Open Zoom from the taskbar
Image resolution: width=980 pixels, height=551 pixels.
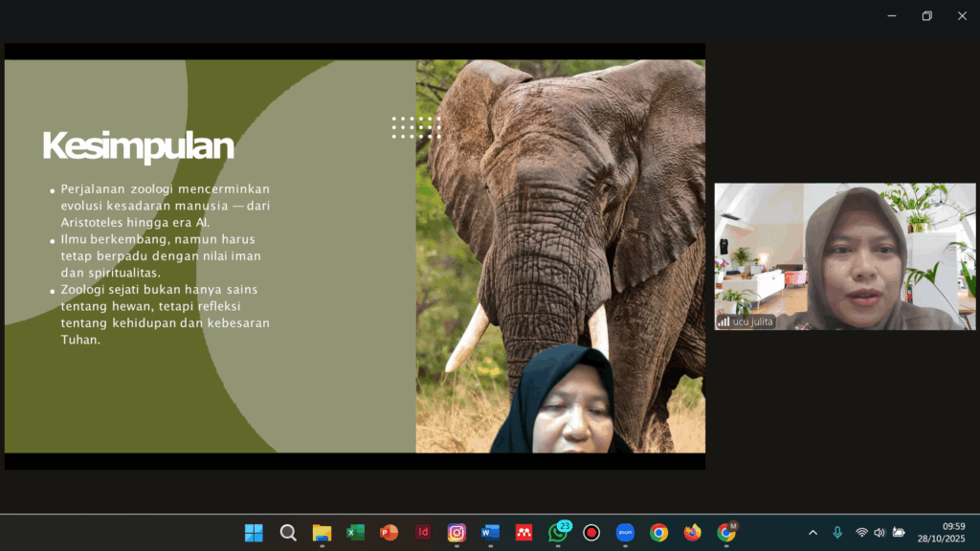coord(625,533)
